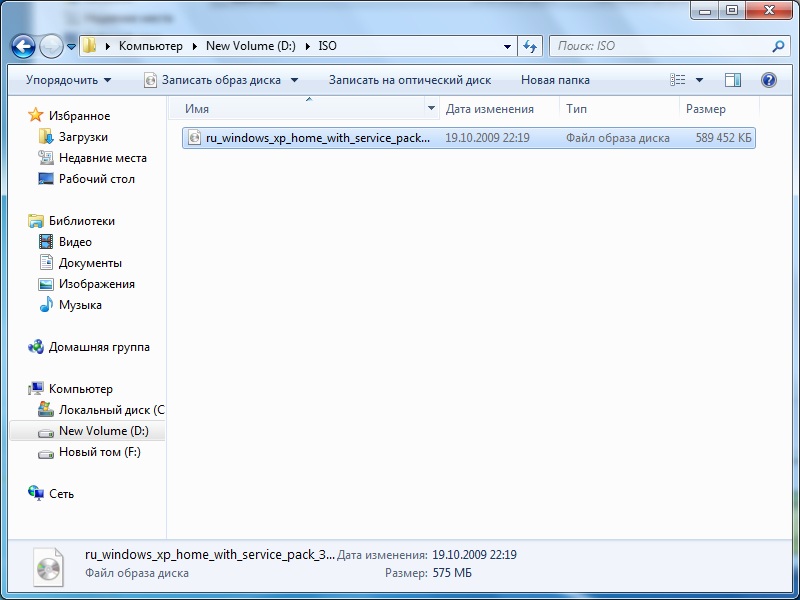Select ru_windows_xp_home_with_service_pack file in file list
Image resolution: width=800 pixels, height=600 pixels.
point(468,138)
